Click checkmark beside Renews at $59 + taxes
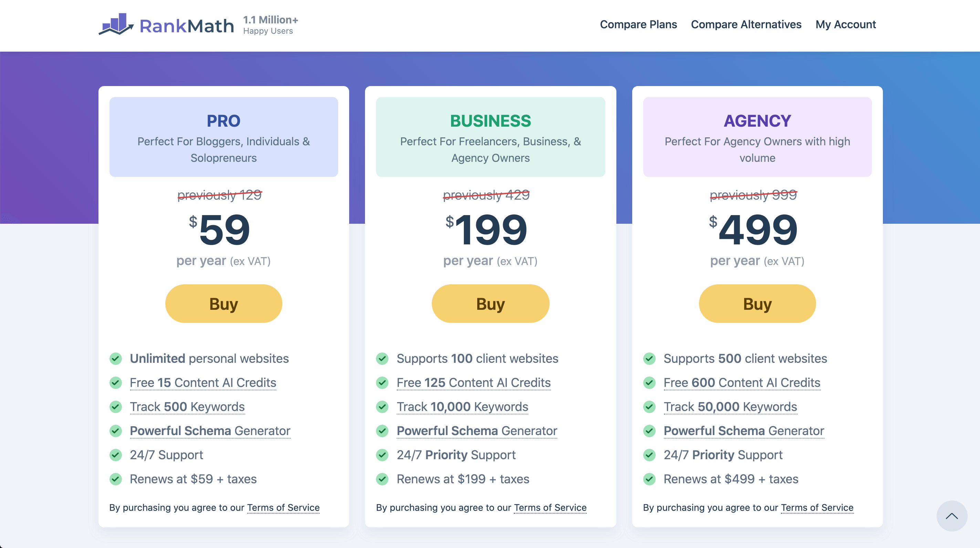This screenshot has width=980, height=548. tap(116, 479)
